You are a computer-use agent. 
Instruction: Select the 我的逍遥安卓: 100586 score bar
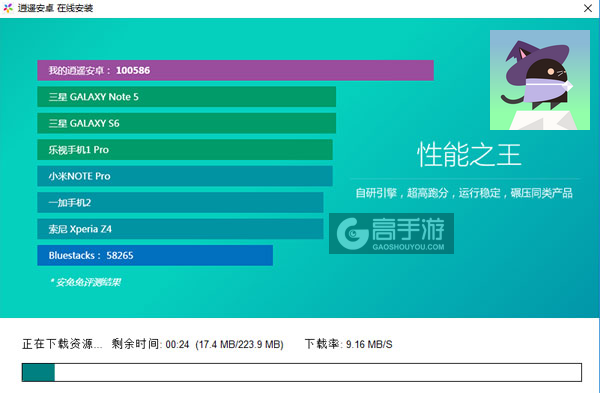pyautogui.click(x=235, y=70)
